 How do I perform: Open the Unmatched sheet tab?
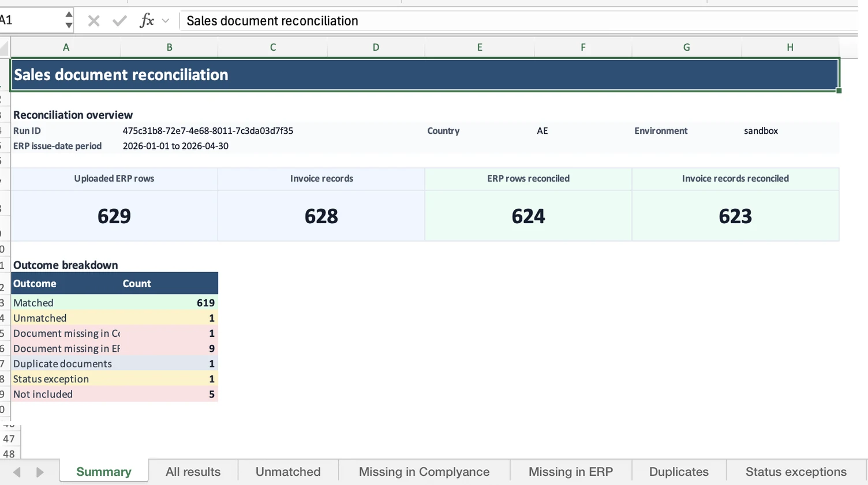[288, 472]
